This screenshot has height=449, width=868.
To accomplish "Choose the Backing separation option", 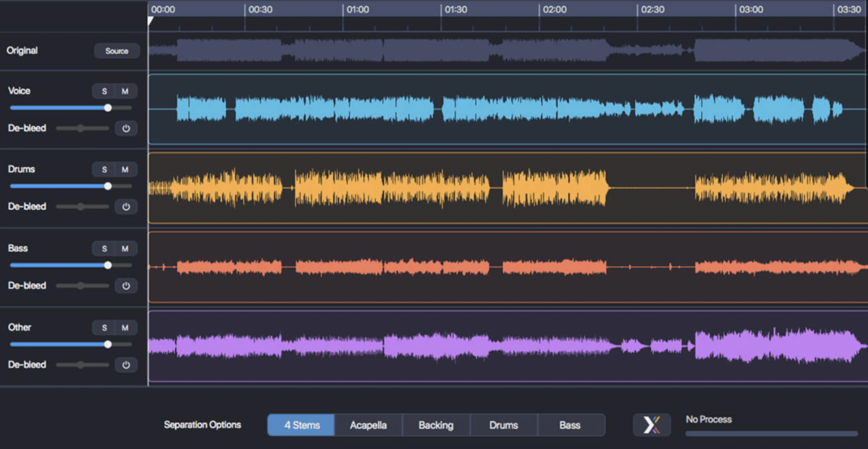I will point(436,425).
